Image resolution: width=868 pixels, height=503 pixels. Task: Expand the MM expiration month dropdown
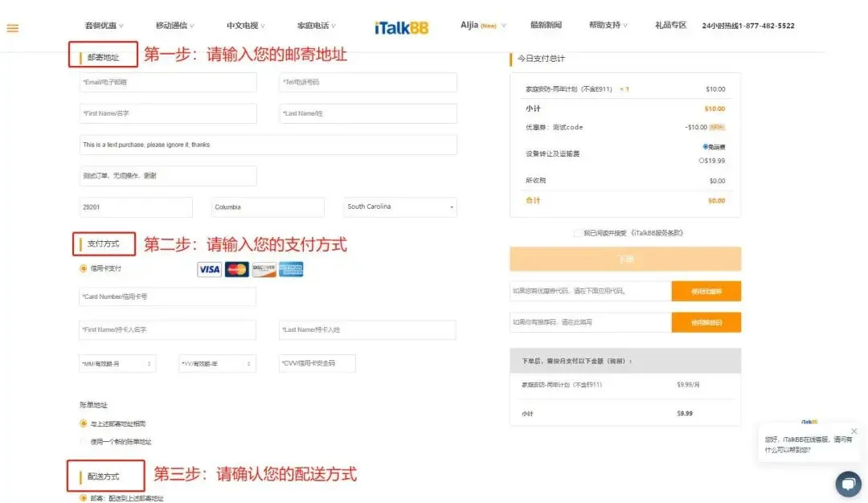coord(117,364)
